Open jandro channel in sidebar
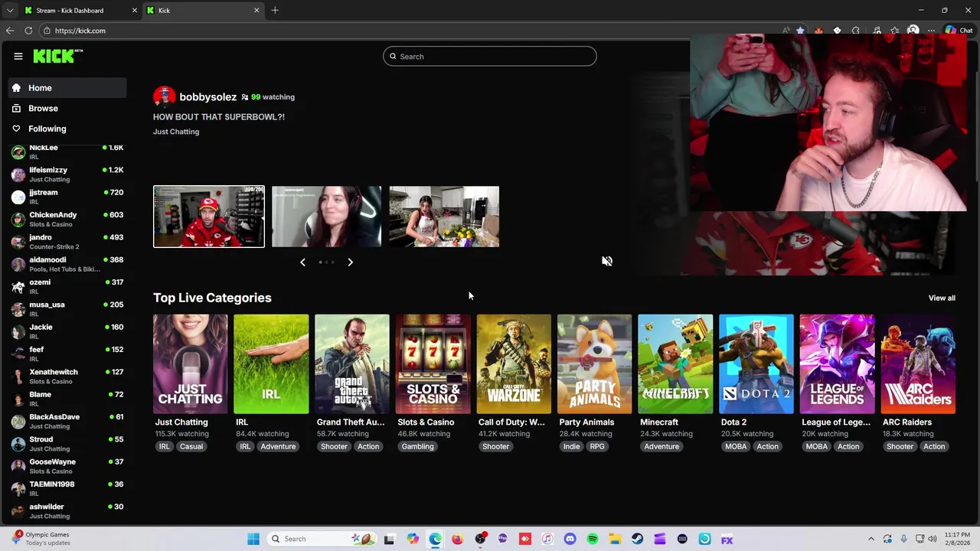 (67, 242)
